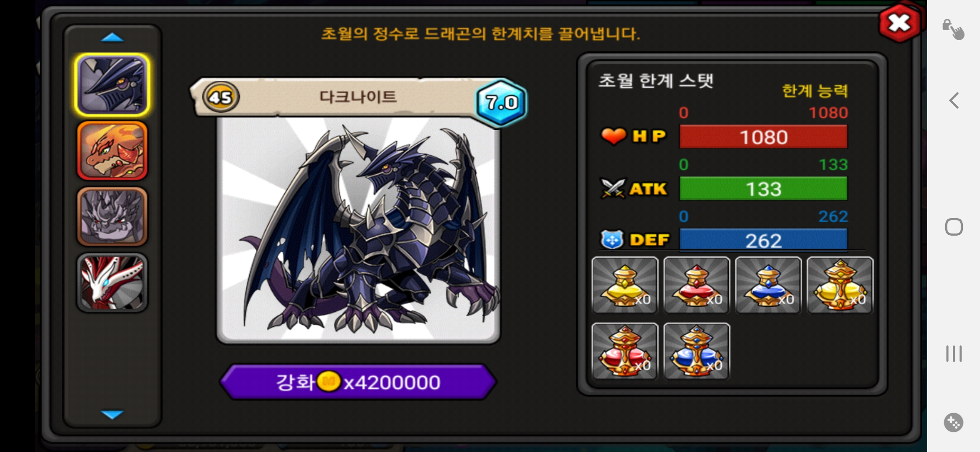Show earlier dragons with the up arrow

click(112, 38)
